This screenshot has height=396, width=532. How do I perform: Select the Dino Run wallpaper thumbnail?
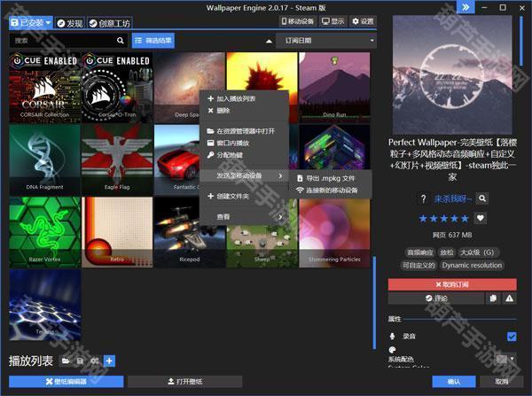334,87
